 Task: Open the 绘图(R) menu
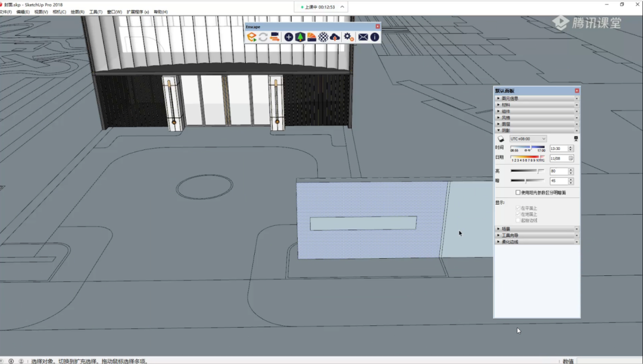[77, 12]
